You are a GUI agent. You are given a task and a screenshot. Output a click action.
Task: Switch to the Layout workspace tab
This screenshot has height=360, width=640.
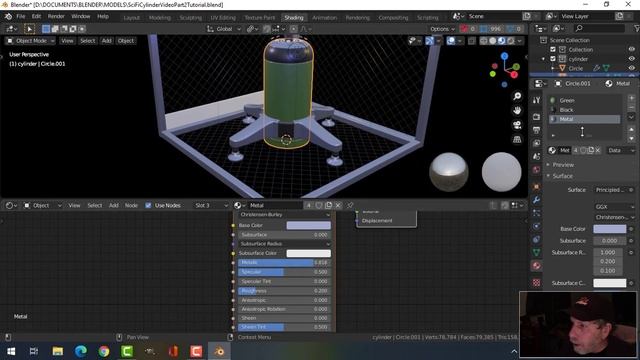pos(131,18)
